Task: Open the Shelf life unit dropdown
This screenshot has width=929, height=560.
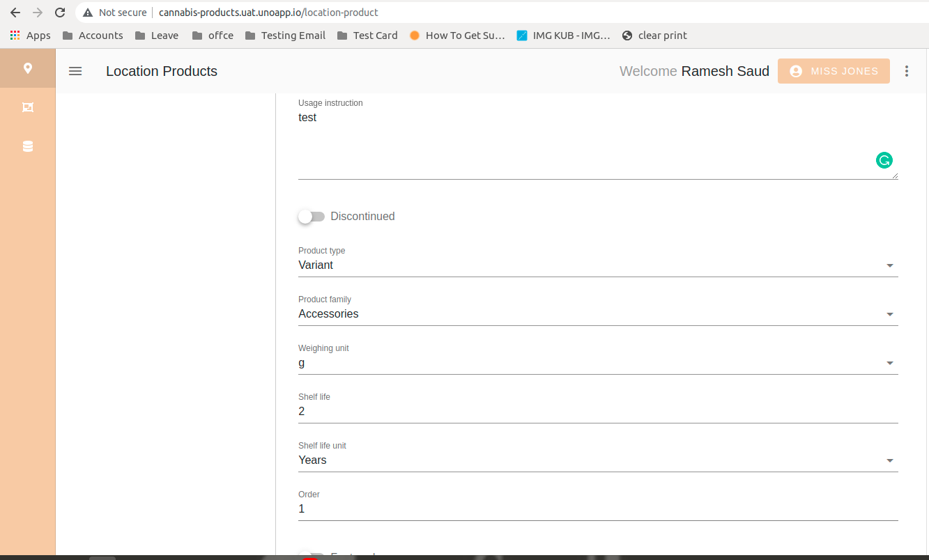Action: [597, 460]
